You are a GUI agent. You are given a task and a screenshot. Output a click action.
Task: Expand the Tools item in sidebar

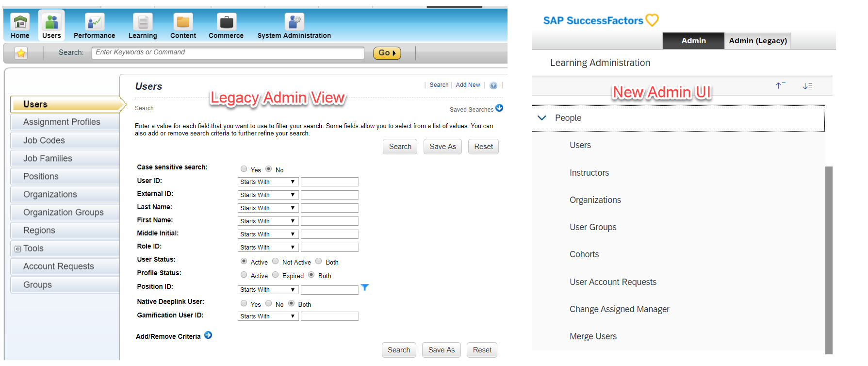[17, 249]
